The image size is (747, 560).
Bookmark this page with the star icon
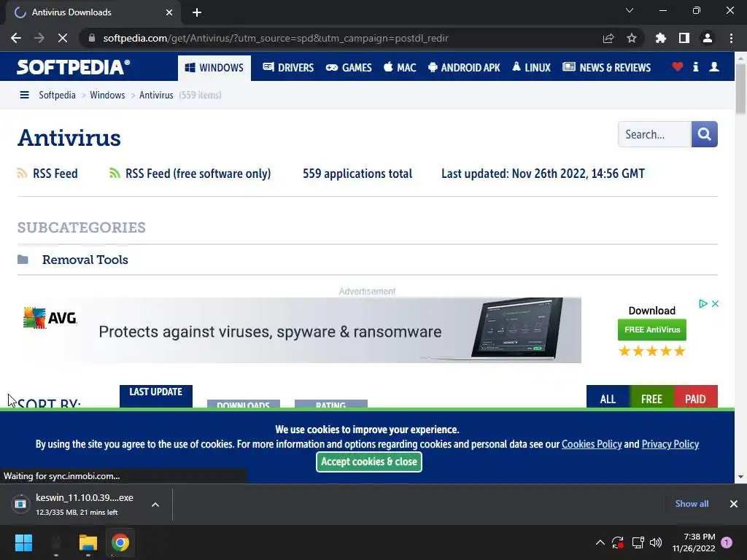tap(632, 38)
